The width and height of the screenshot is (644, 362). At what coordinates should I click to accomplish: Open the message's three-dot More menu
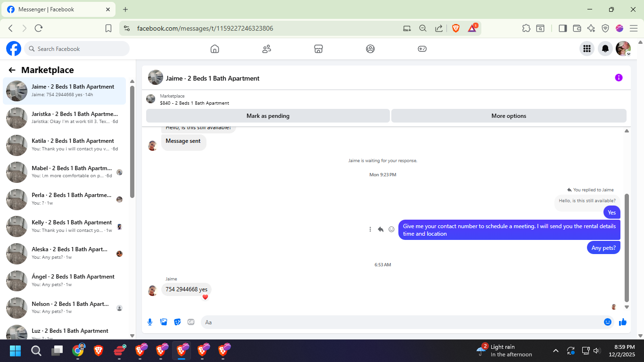370,230
